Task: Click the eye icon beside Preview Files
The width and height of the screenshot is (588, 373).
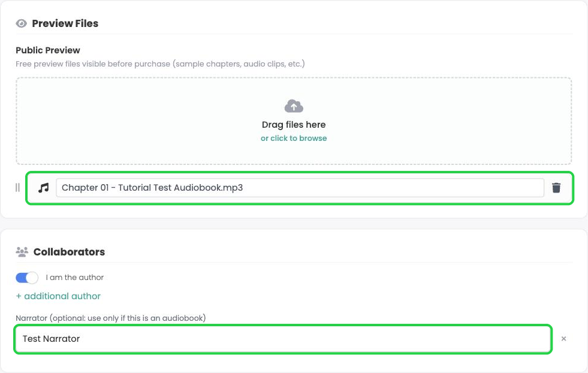Action: pyautogui.click(x=22, y=23)
